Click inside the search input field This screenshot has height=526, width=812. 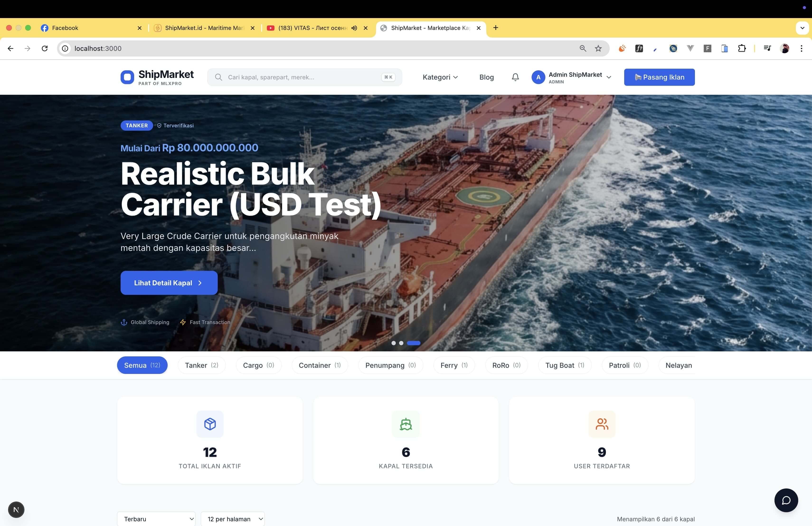coord(304,77)
